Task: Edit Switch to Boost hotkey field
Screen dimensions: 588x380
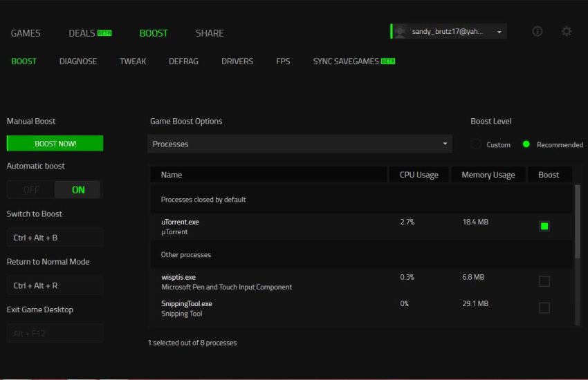Action: pos(55,238)
